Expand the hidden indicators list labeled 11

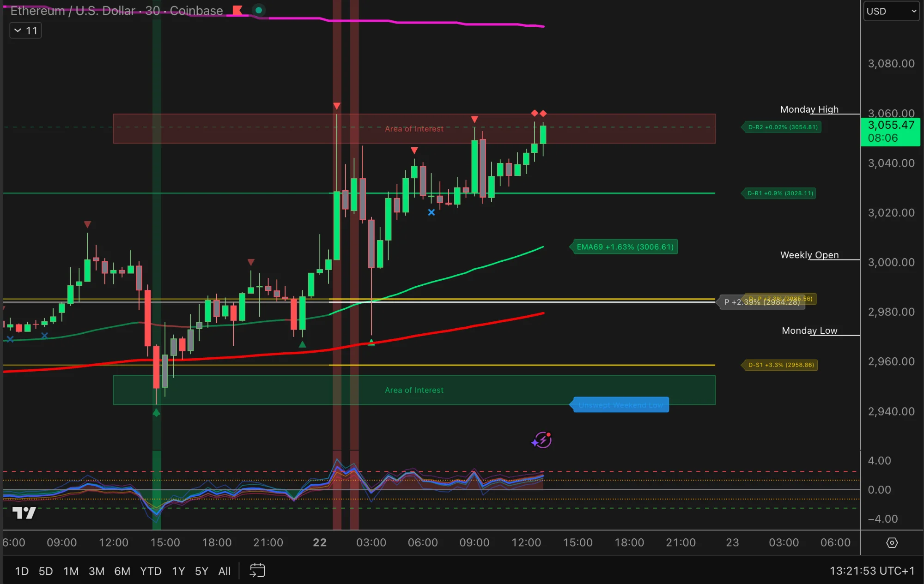point(25,30)
